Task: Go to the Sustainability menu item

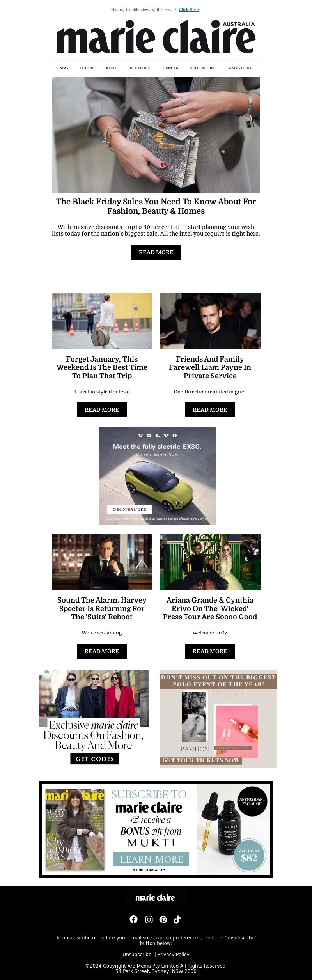Action: (x=240, y=68)
